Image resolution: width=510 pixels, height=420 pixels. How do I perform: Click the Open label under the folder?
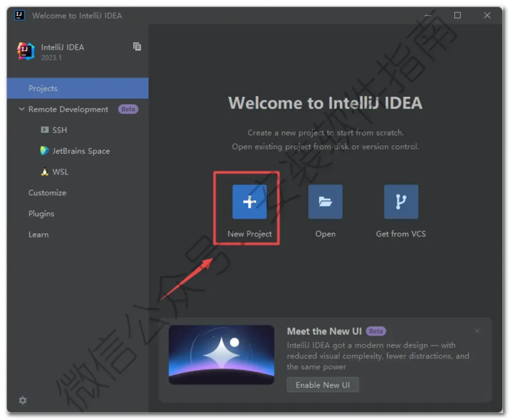(325, 234)
